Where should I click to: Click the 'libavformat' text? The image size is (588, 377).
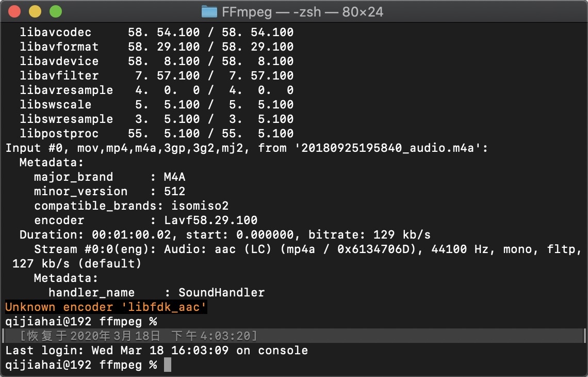tap(59, 47)
